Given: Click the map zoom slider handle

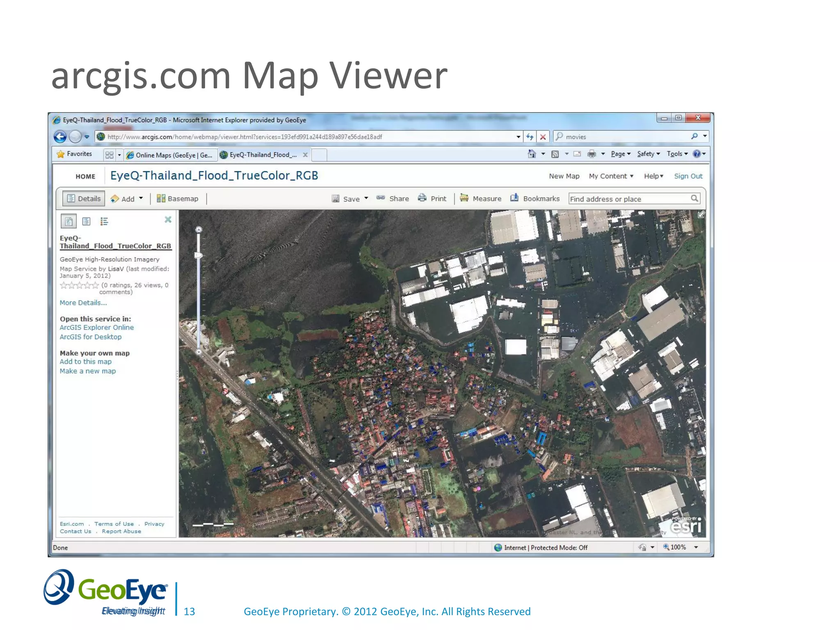Looking at the screenshot, I should coord(199,255).
